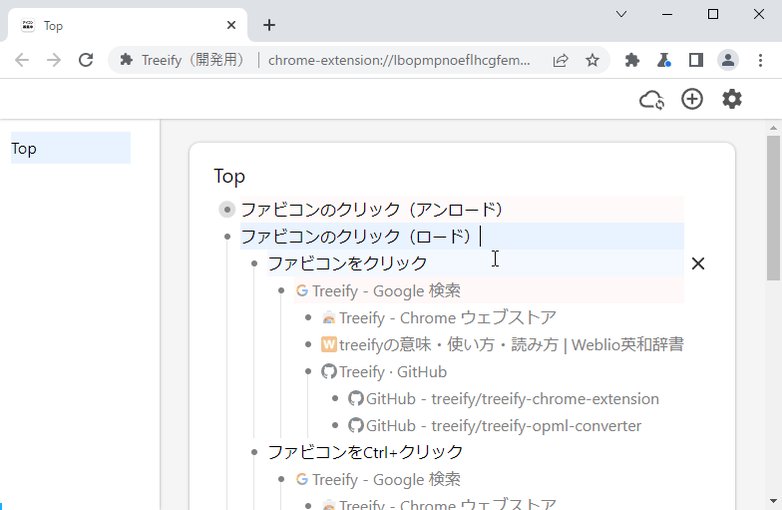Open first Treeify - Google 検索 item
782x510 pixels.
pos(387,291)
